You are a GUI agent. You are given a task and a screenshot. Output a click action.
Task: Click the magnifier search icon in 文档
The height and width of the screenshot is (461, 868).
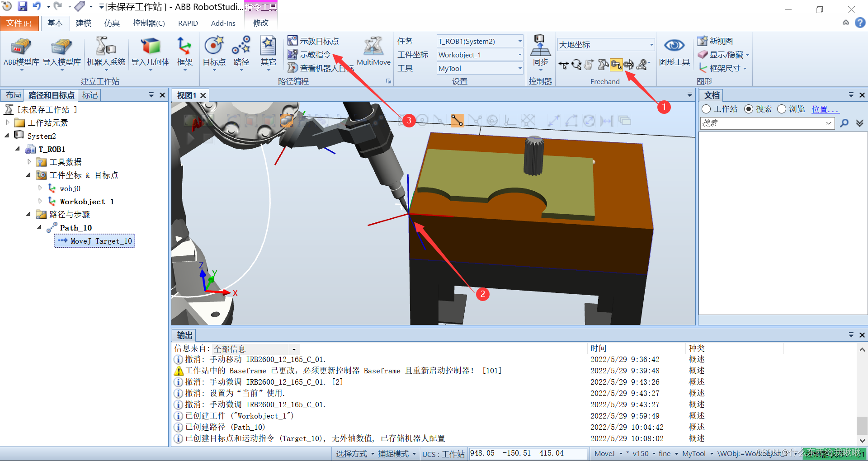point(844,123)
